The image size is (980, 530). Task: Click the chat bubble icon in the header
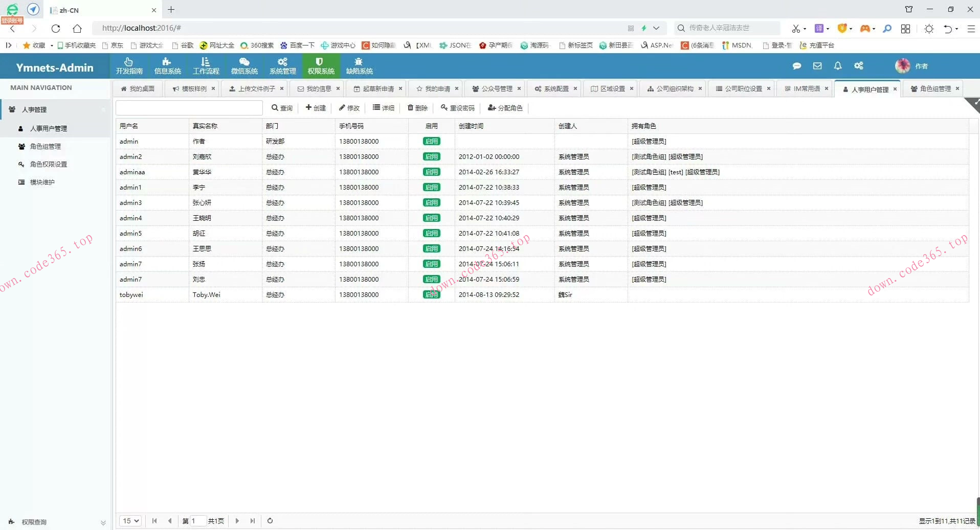click(797, 65)
